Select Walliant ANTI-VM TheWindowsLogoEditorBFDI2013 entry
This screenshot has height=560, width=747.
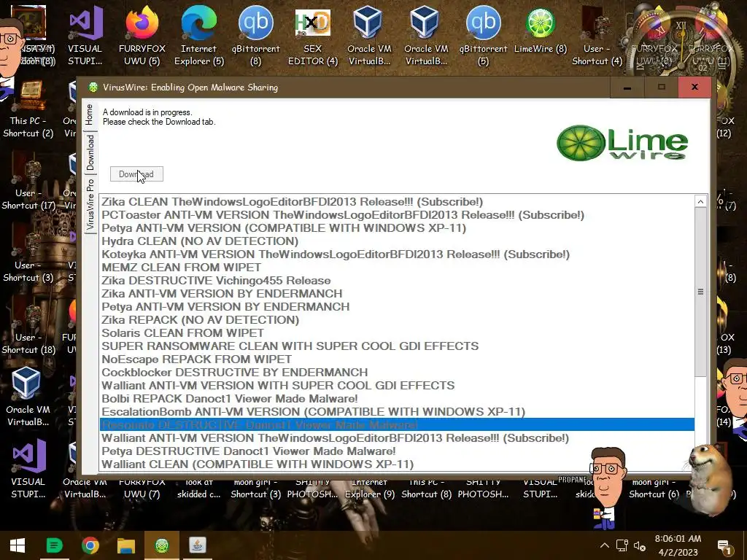point(397,438)
